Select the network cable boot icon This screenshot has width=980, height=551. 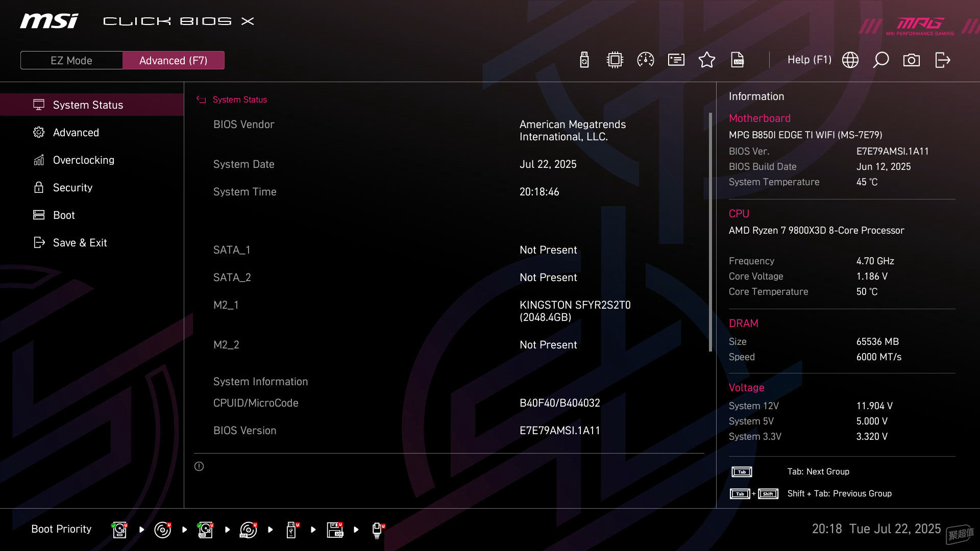pyautogui.click(x=378, y=530)
